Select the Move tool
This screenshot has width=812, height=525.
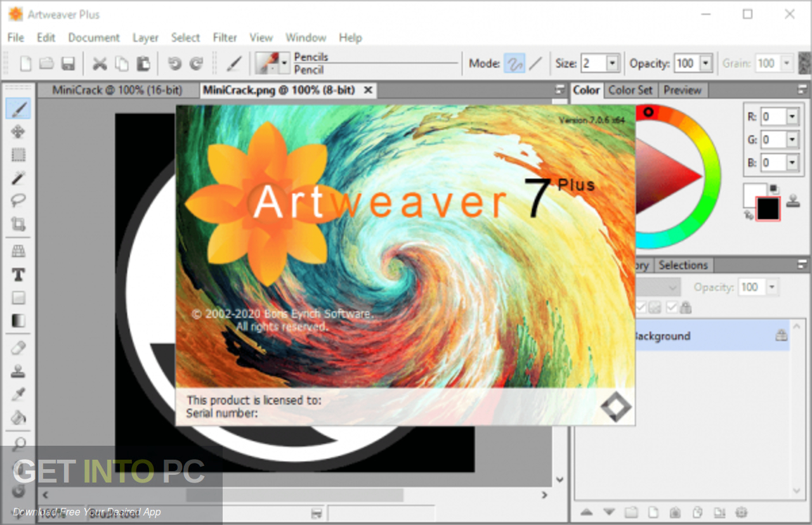point(18,132)
